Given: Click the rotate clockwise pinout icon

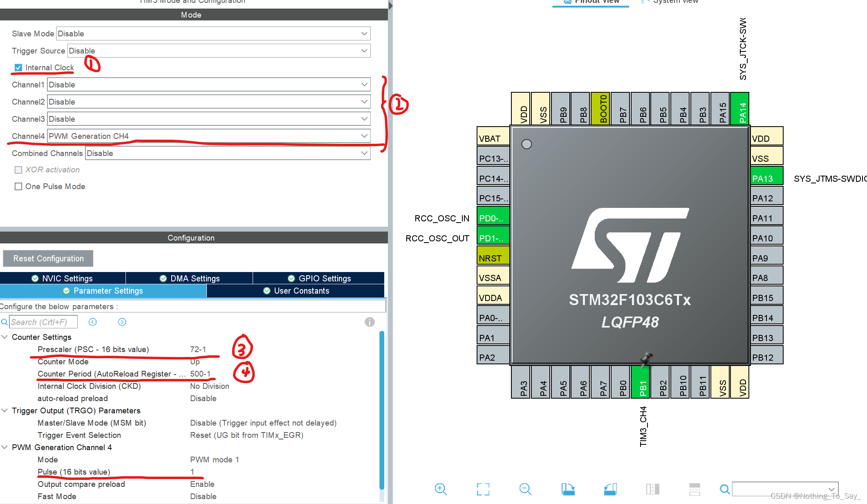Looking at the screenshot, I should [x=568, y=489].
